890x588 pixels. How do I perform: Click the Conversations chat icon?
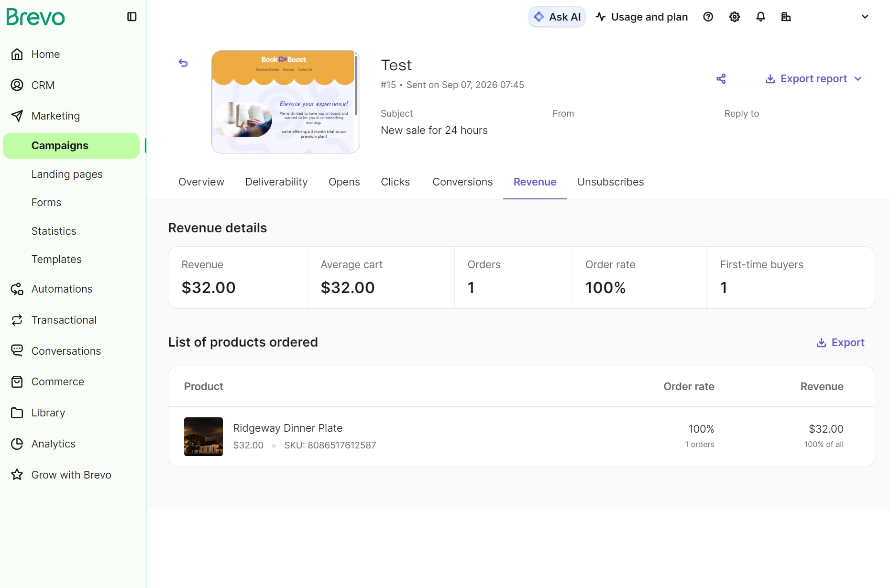17,351
